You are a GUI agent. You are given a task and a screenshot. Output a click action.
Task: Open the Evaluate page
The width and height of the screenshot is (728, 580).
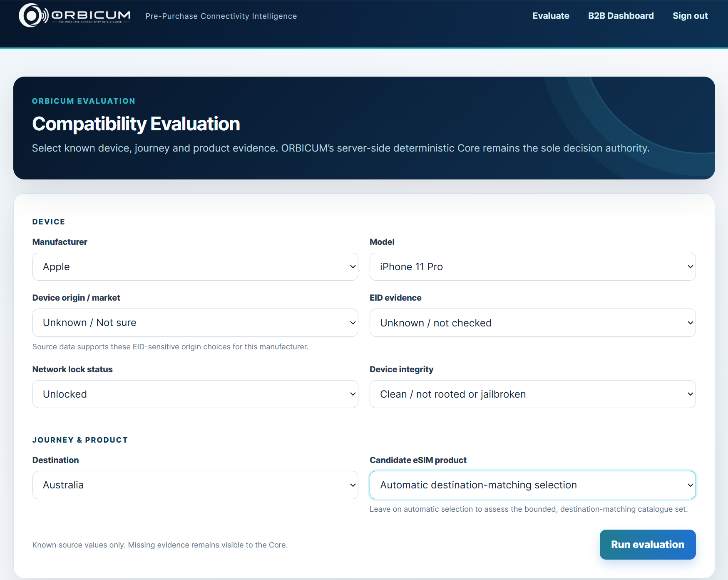click(x=551, y=16)
